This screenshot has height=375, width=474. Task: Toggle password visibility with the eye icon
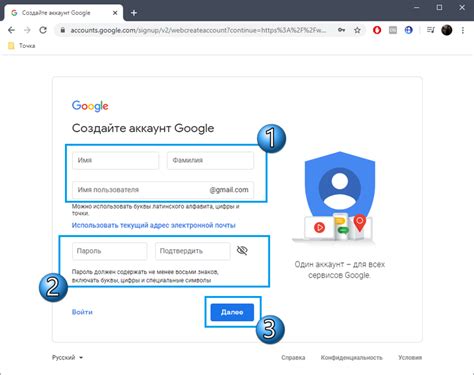click(242, 250)
